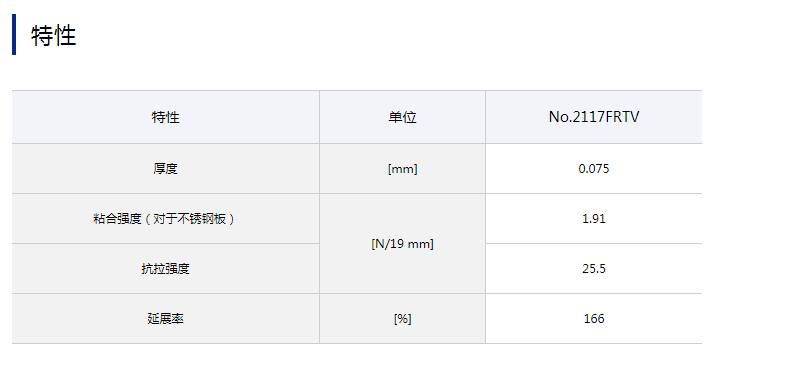Click the 2117FRTV model number text

tap(606, 117)
